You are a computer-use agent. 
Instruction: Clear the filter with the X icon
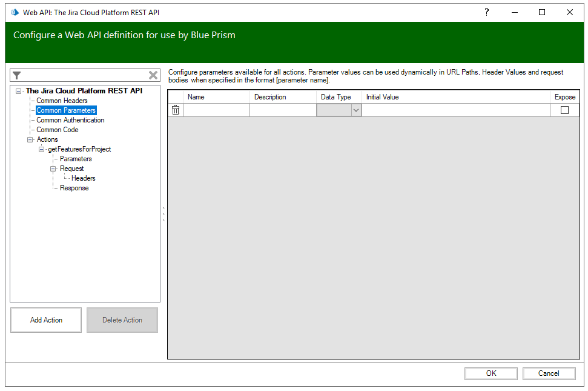click(153, 75)
